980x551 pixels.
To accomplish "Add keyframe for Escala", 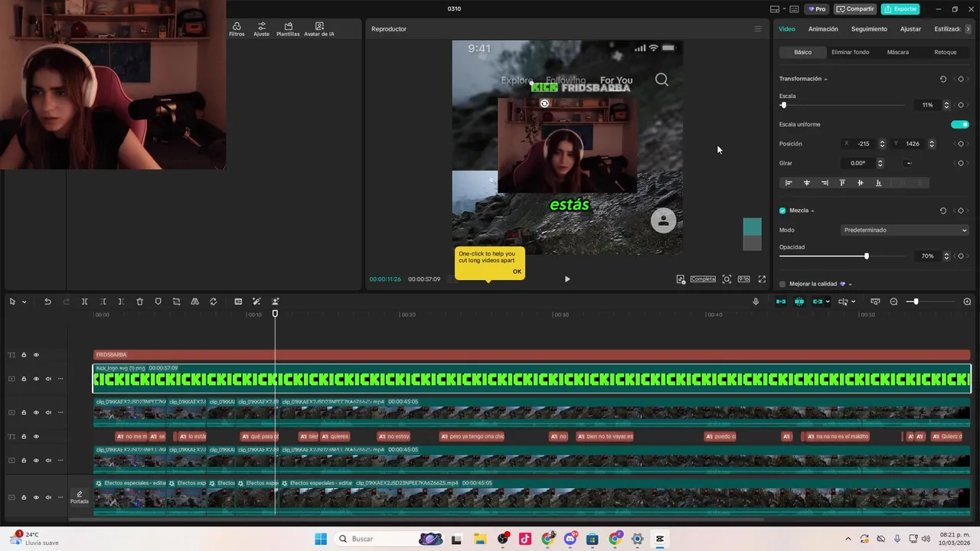I will click(x=961, y=105).
